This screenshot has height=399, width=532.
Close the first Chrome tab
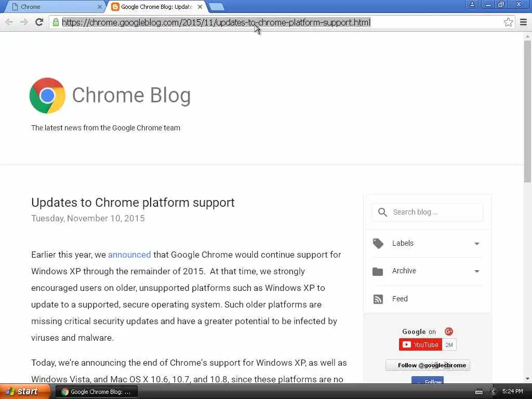[99, 7]
